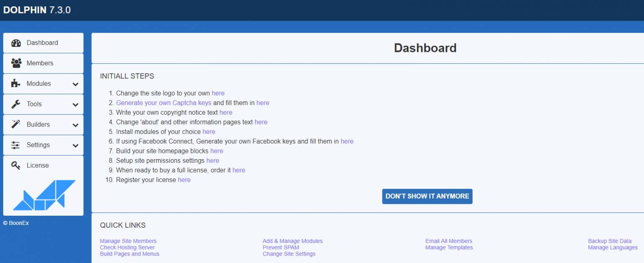This screenshot has height=263, width=644.
Task: Expand the Modules menu chevron
Action: coord(75,84)
